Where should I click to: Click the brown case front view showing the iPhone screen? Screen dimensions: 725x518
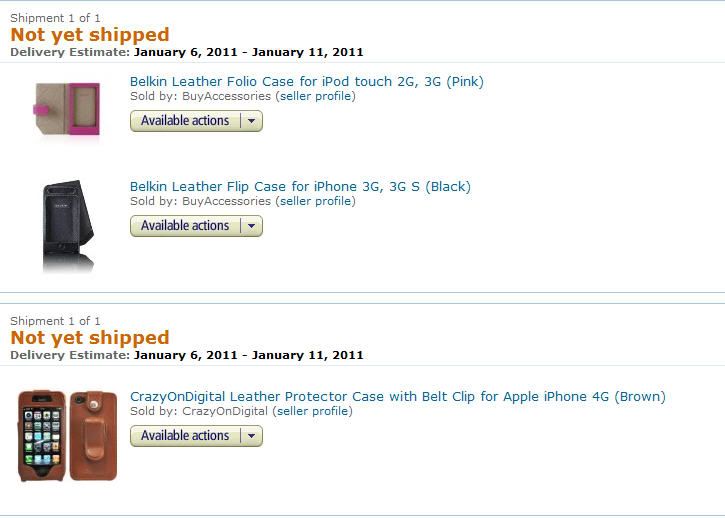(42, 436)
